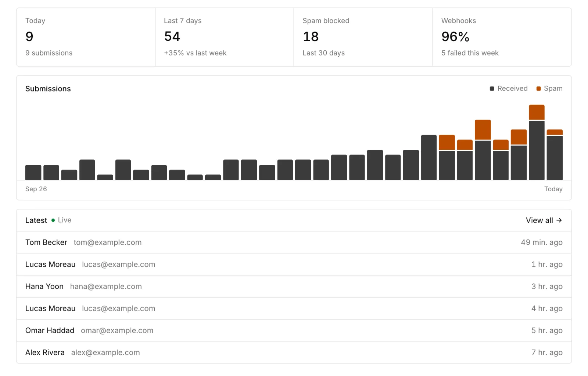Click the '5 failed this week' text
The width and height of the screenshot is (588, 376).
(470, 53)
